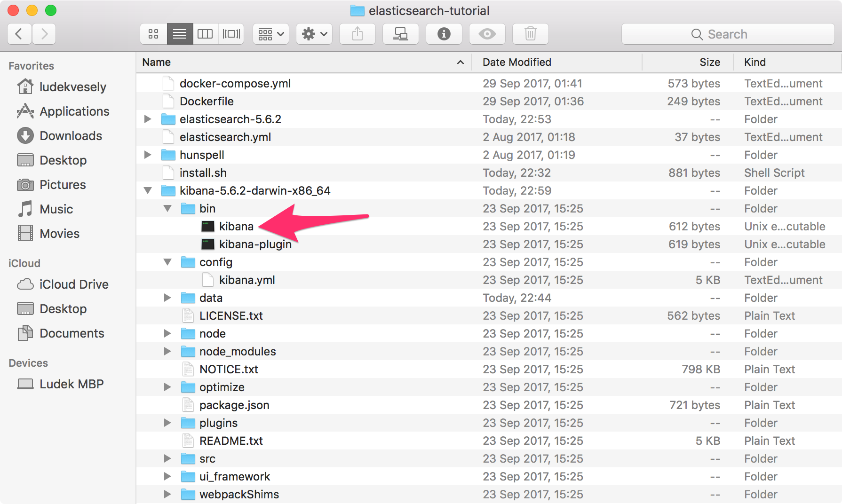The width and height of the screenshot is (842, 504).
Task: Click in the Search field
Action: click(x=728, y=34)
